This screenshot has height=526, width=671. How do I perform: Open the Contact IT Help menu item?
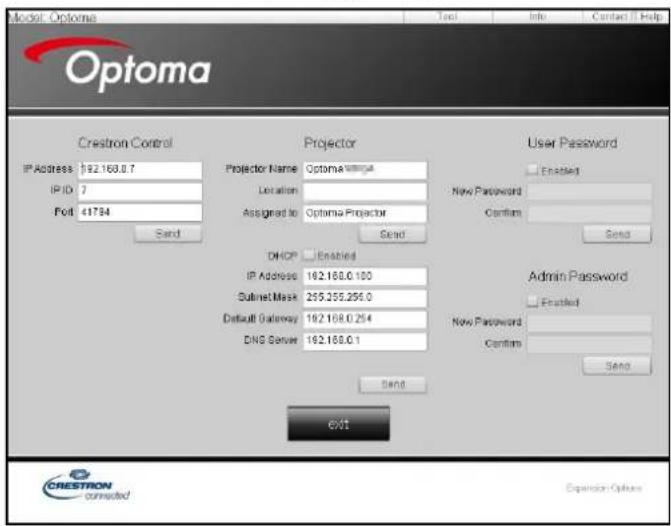pos(627,17)
